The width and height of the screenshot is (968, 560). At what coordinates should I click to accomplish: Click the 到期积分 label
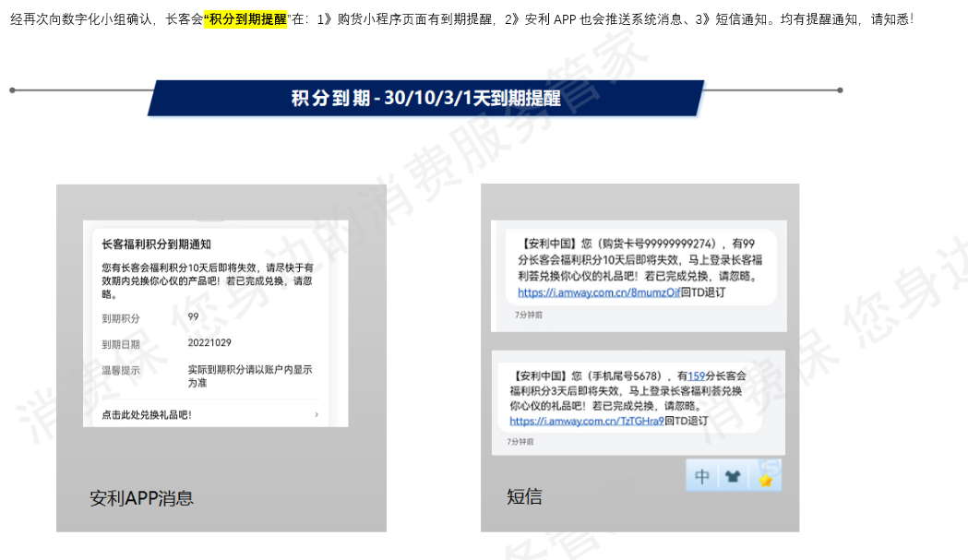pyautogui.click(x=120, y=318)
